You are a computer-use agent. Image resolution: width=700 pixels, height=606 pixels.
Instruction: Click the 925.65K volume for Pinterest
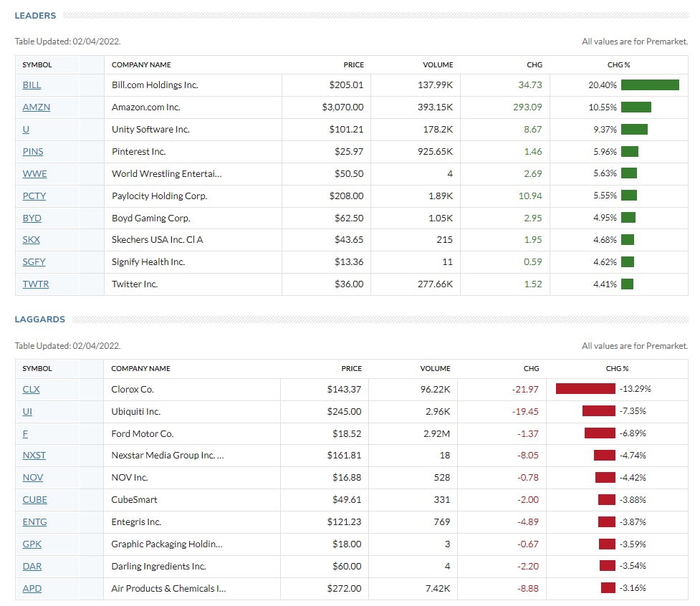click(436, 151)
